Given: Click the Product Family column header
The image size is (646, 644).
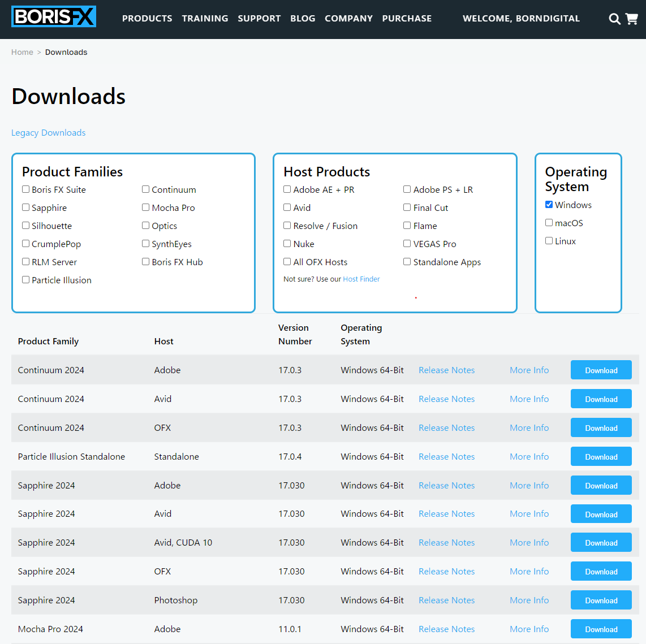Looking at the screenshot, I should [48, 342].
